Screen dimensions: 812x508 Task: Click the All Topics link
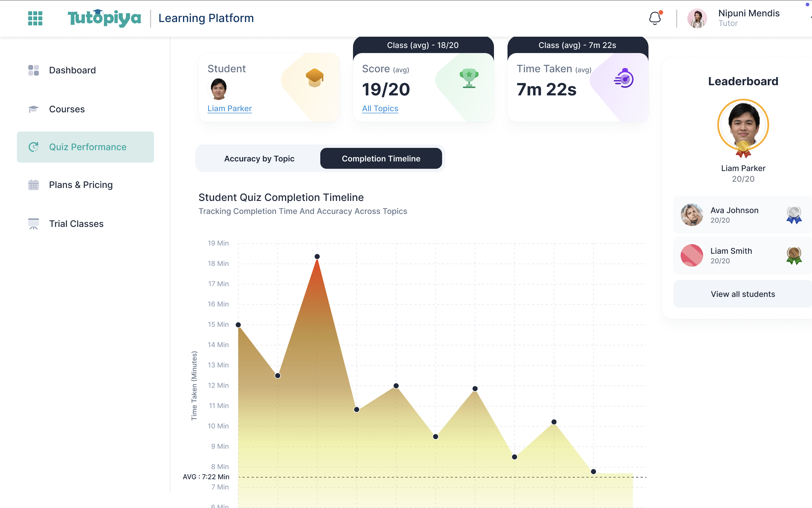[380, 109]
